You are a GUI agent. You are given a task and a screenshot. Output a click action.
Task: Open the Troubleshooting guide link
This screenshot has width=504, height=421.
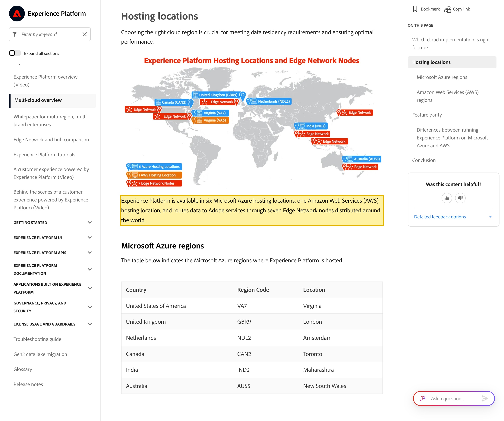click(x=37, y=339)
